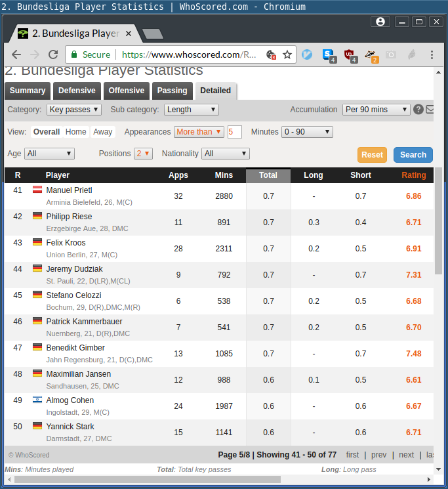Select the Away view option
Image resolution: width=448 pixels, height=489 pixels.
click(x=103, y=132)
